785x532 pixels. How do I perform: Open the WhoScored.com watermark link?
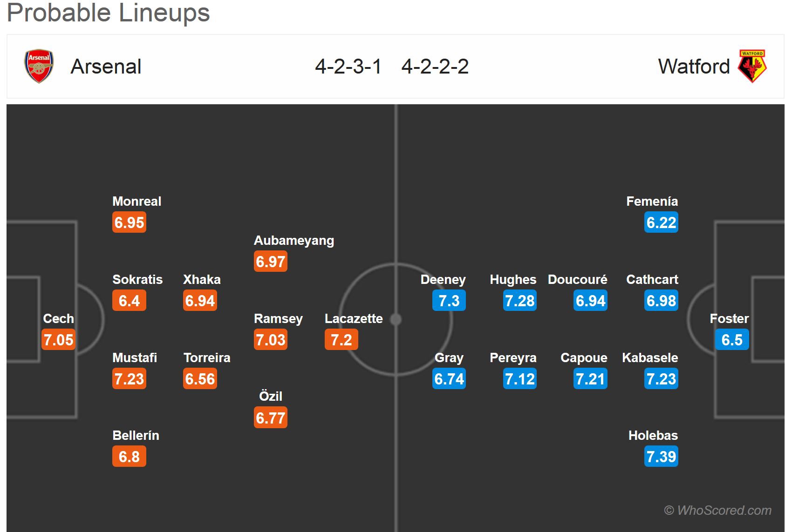click(x=717, y=510)
